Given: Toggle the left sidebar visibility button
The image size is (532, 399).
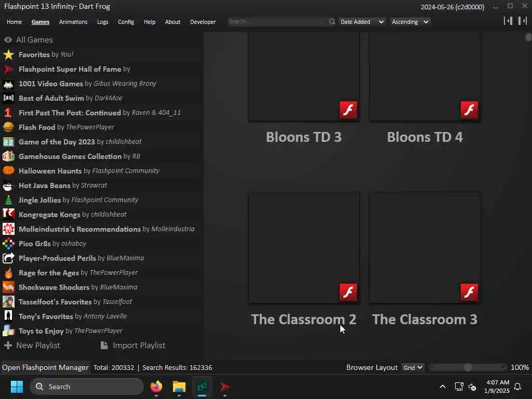Looking at the screenshot, I should click(508, 21).
